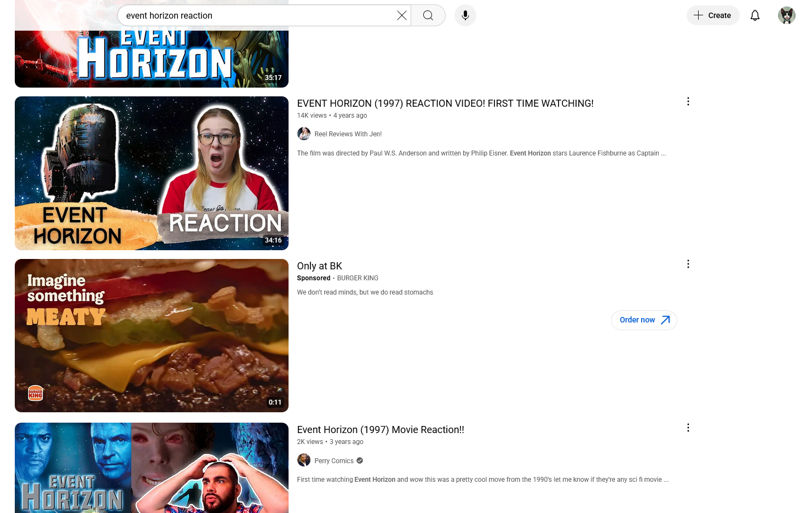
Task: Visit the Perry Comics channel name
Action: (x=334, y=461)
